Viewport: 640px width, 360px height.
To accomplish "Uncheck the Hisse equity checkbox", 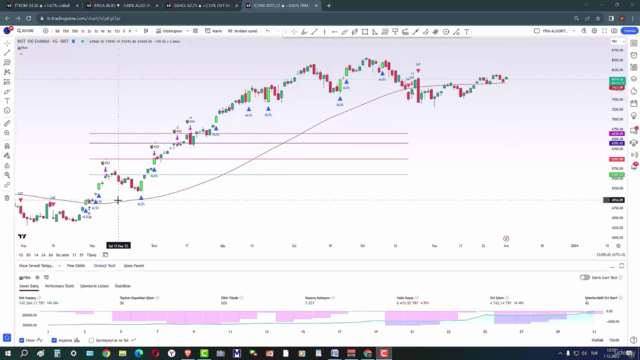I will [x=22, y=340].
